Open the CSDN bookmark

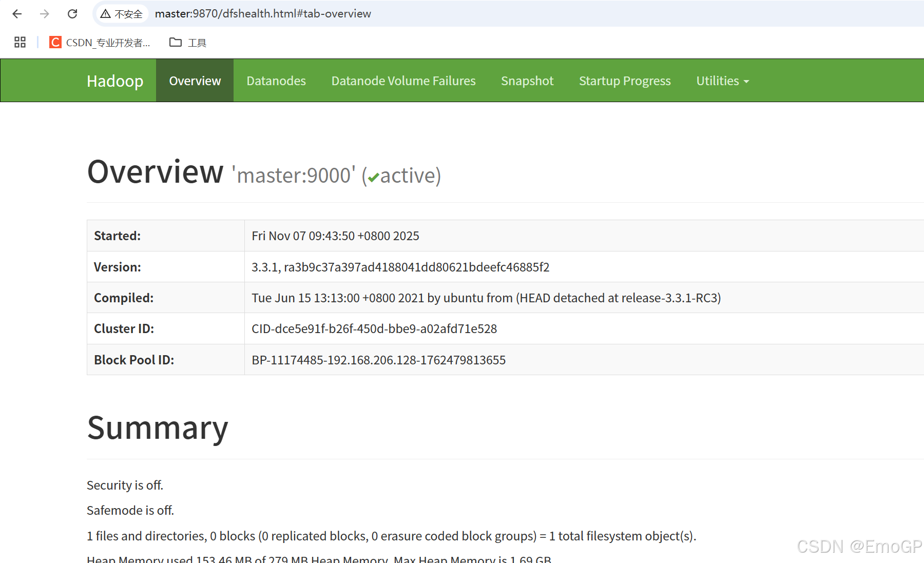click(x=100, y=42)
